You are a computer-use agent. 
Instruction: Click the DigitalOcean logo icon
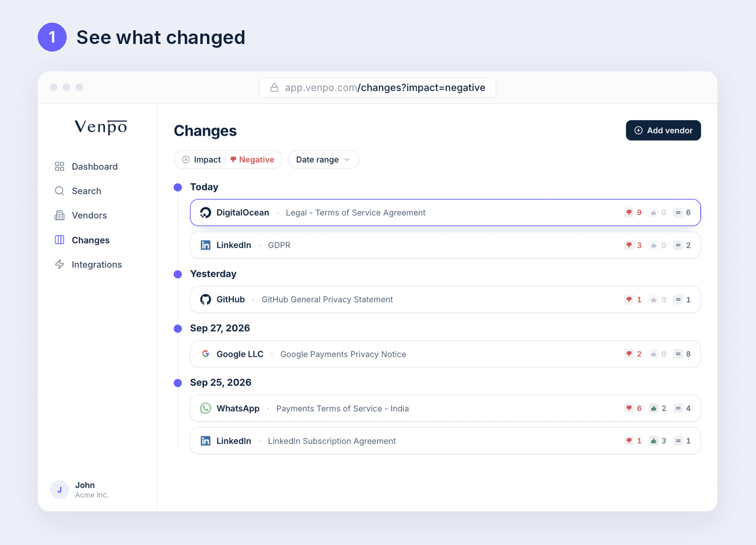point(206,213)
